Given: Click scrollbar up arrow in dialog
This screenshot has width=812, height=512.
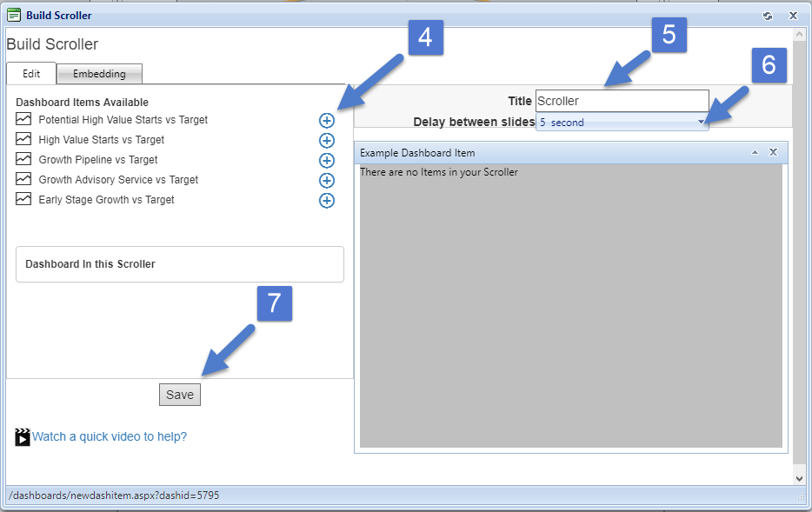Looking at the screenshot, I should pos(799,35).
